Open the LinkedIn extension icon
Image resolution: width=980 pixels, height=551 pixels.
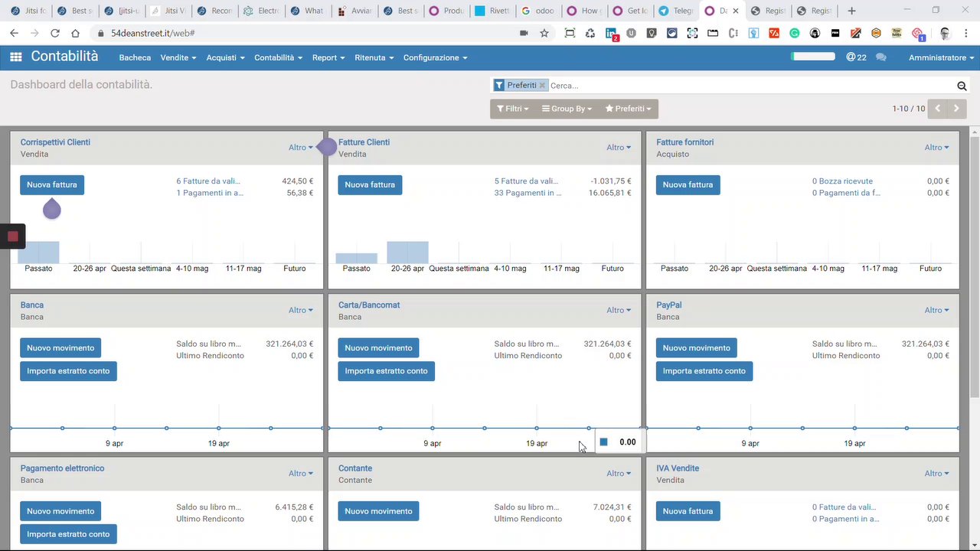[x=611, y=34]
